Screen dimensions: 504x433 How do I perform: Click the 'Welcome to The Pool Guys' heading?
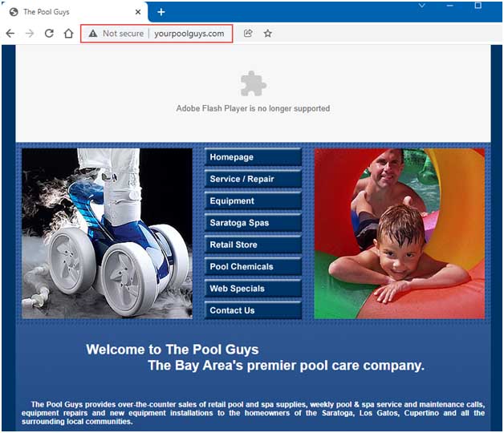click(173, 350)
